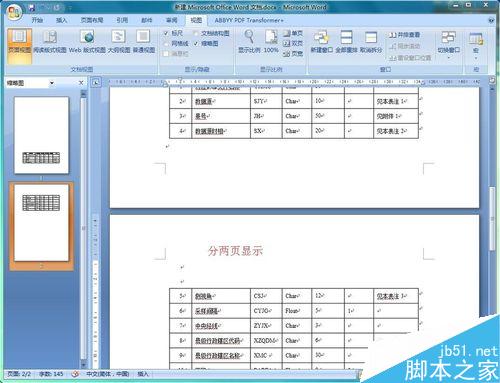Open Word help question icon

(491, 21)
